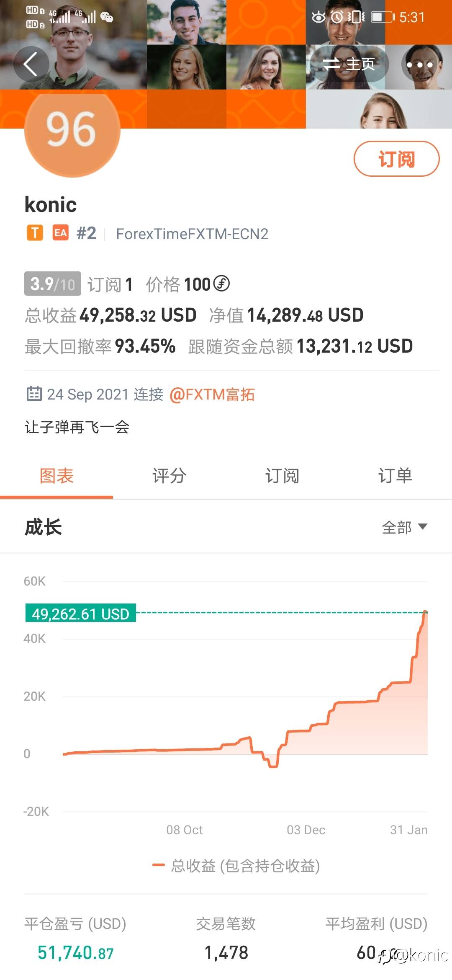Tap the 3.9/10 rating badge
Viewport: 452px width, 980px height.
[x=52, y=284]
